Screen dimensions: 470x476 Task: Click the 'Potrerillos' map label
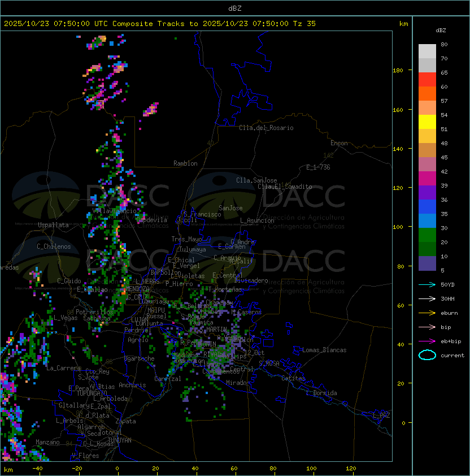94,312
